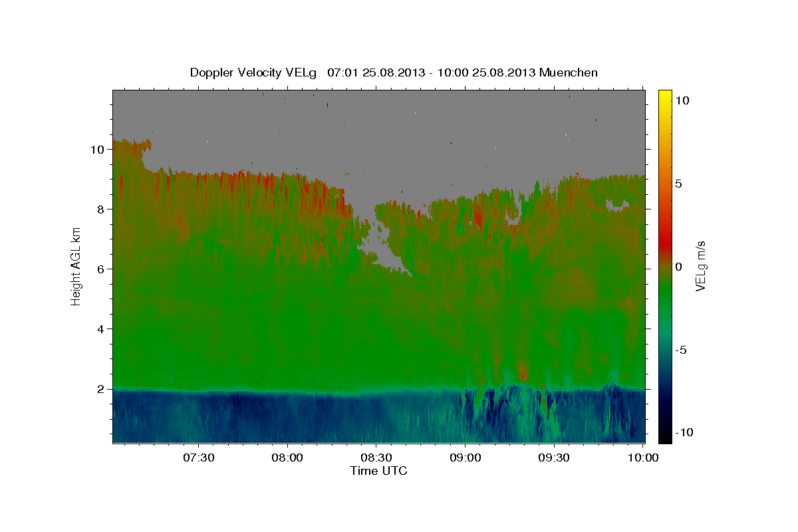Click the height tick label 10
This screenshot has height=532, width=798.
coord(98,150)
